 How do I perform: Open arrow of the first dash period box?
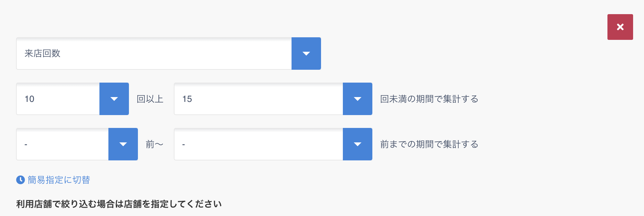point(123,144)
